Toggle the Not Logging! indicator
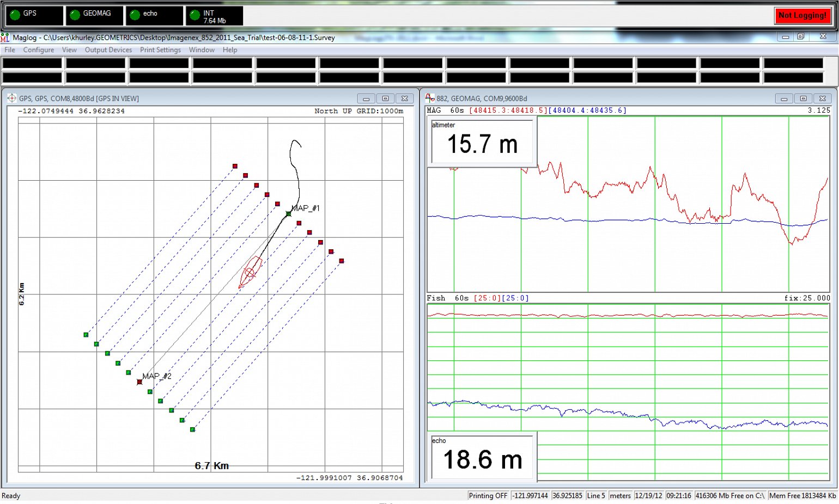The width and height of the screenshot is (839, 504). coord(803,16)
